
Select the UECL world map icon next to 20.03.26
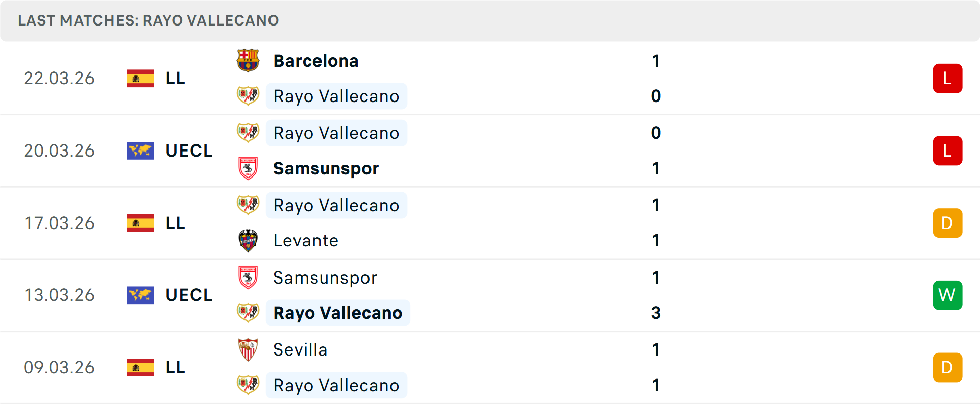coord(140,150)
